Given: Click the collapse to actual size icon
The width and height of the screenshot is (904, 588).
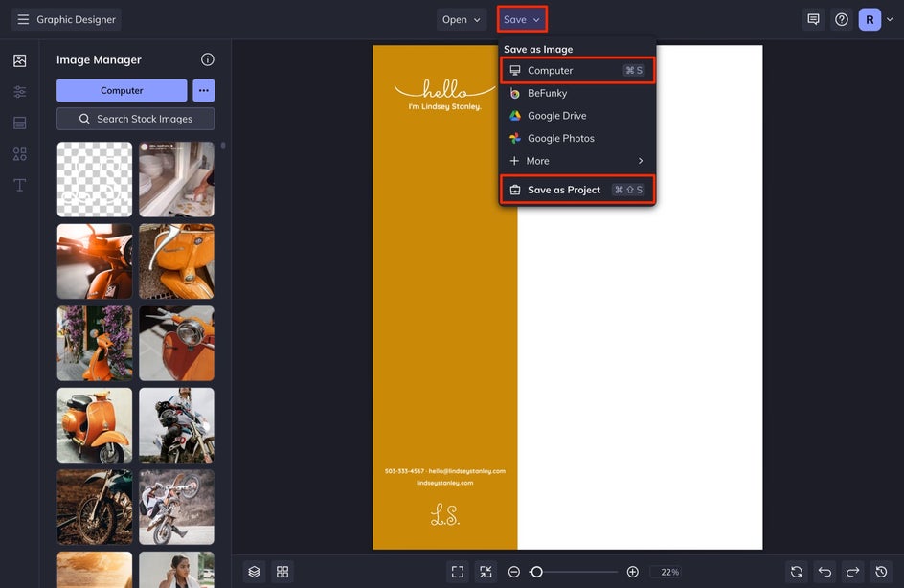Looking at the screenshot, I should [486, 572].
